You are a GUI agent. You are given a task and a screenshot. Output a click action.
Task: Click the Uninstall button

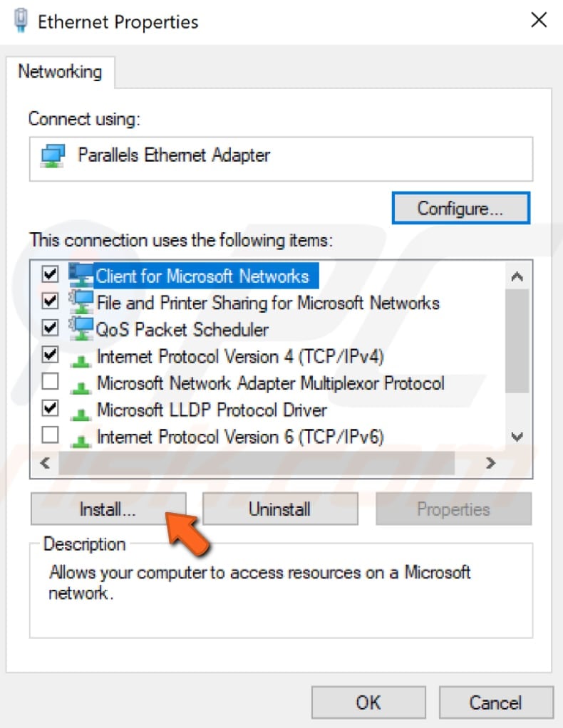point(279,509)
